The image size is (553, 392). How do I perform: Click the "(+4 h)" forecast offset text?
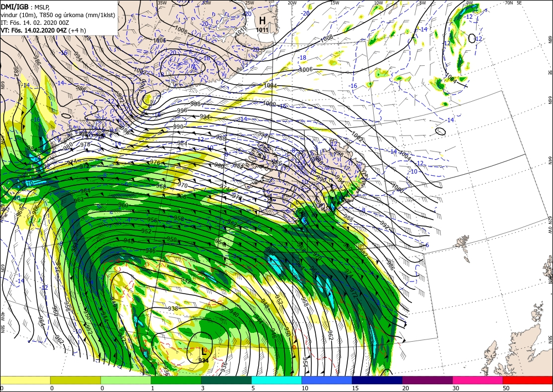coord(77,30)
